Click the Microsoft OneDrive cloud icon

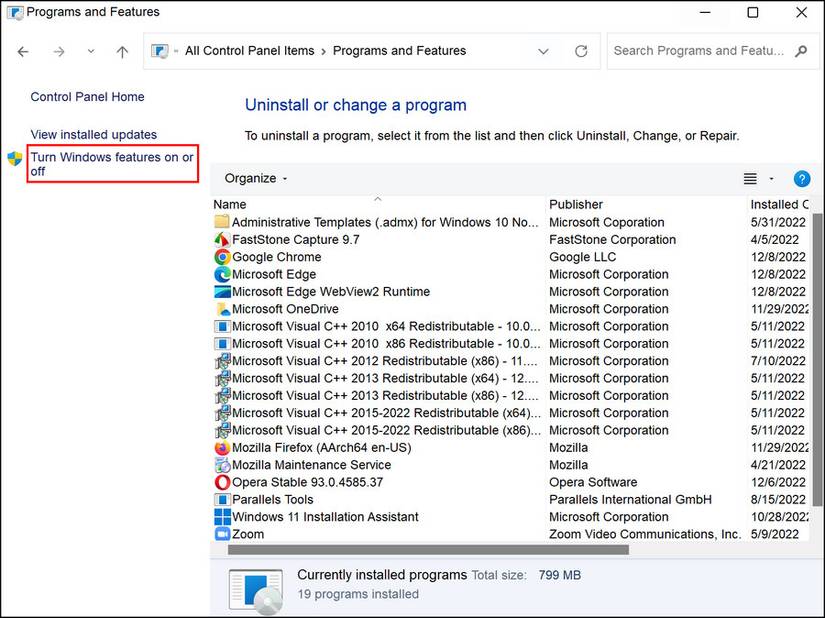point(222,309)
